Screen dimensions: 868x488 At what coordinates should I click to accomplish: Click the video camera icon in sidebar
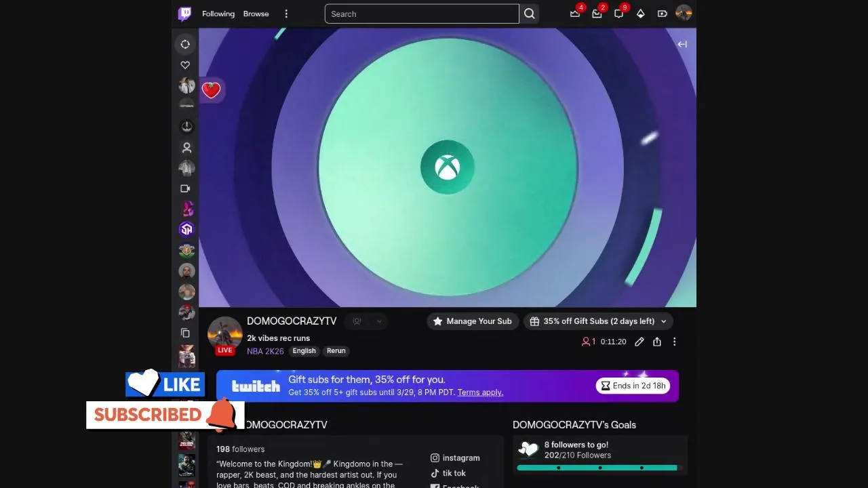click(185, 188)
